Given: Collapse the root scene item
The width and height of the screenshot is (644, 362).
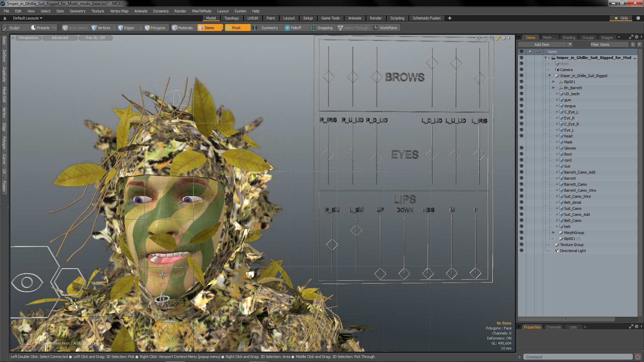Looking at the screenshot, I should (545, 58).
